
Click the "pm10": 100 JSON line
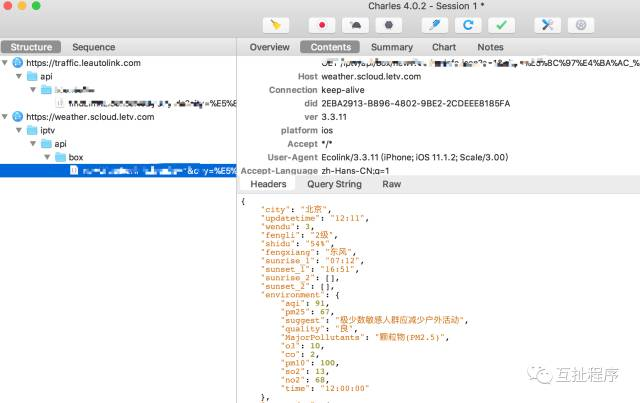point(310,363)
